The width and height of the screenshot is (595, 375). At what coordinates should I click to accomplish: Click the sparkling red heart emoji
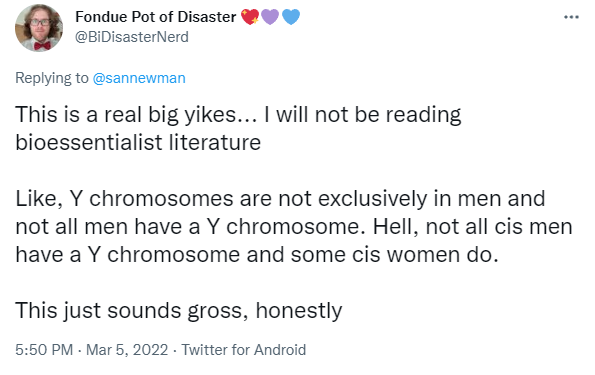point(250,17)
